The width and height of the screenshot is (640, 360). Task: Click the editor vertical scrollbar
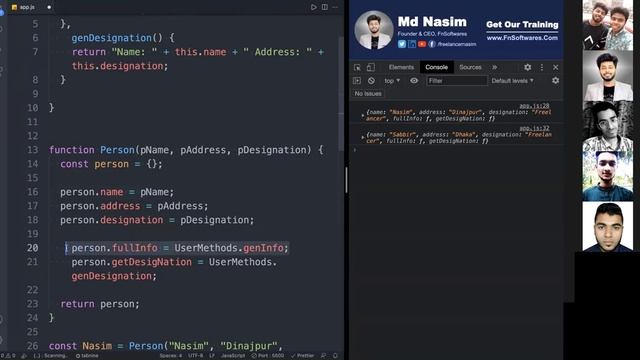(x=341, y=94)
